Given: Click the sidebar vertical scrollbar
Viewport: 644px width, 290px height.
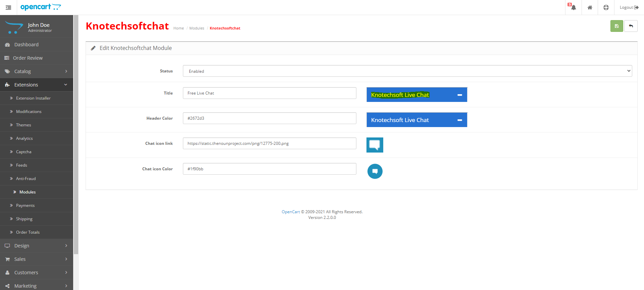Looking at the screenshot, I should [x=76, y=134].
